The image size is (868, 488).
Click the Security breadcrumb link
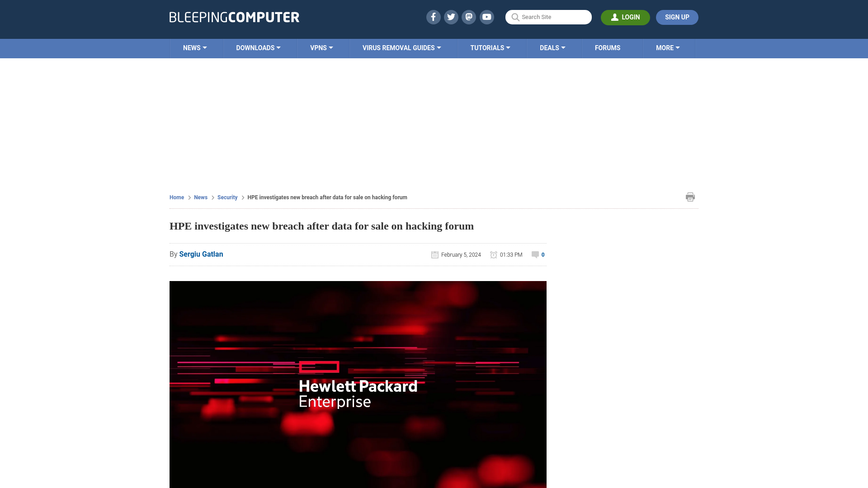227,197
